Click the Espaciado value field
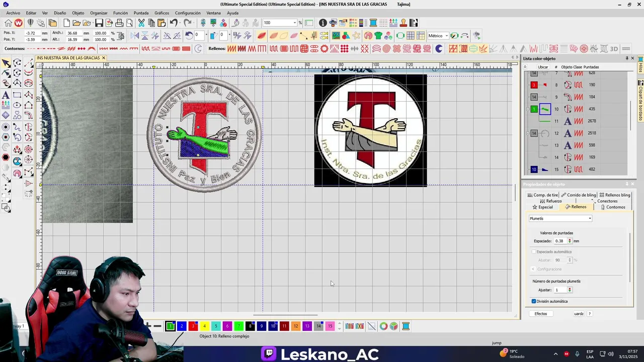The width and height of the screenshot is (644, 362). (560, 241)
